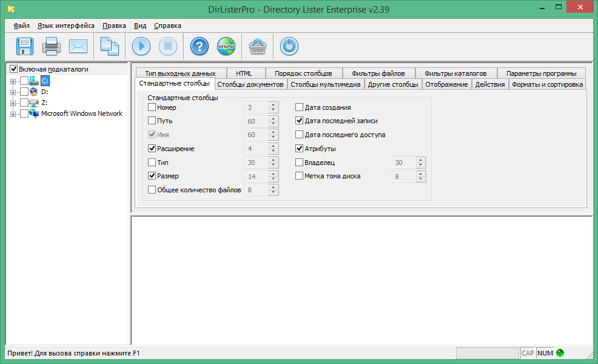Open the Язык интерфейса menu
598x364 pixels.
point(66,25)
